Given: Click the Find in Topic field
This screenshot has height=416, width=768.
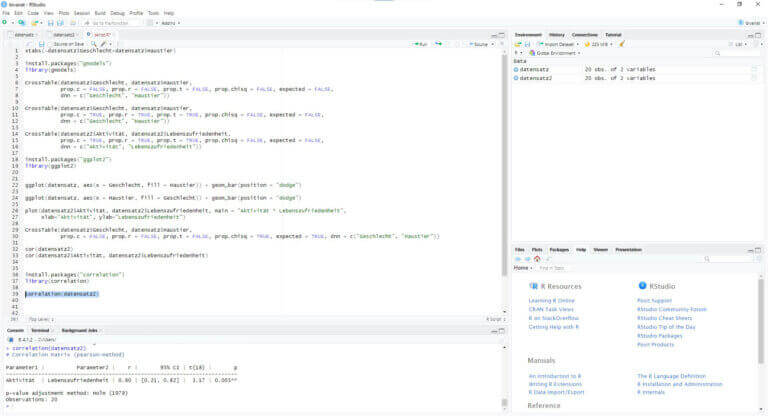Looking at the screenshot, I should pos(558,268).
